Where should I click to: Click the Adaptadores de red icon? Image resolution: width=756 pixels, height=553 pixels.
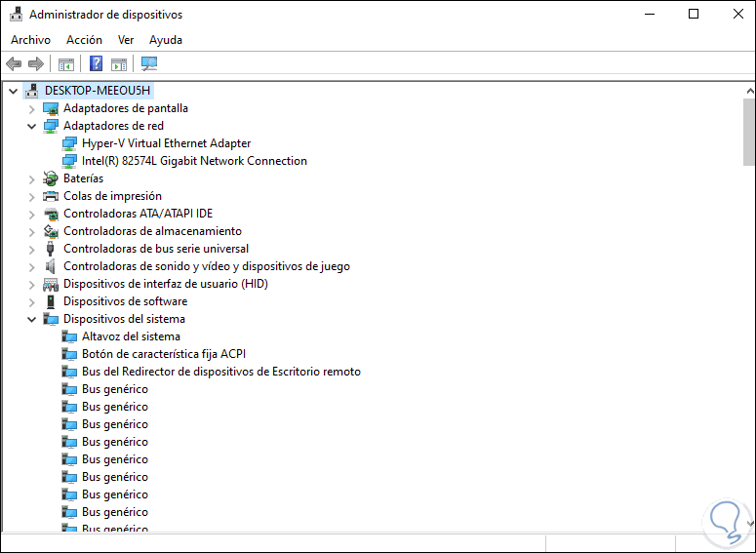51,126
